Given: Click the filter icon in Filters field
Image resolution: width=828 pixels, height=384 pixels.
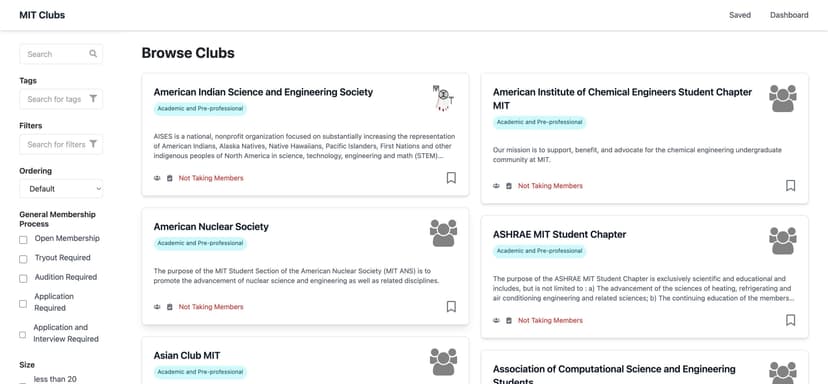Looking at the screenshot, I should pyautogui.click(x=93, y=144).
